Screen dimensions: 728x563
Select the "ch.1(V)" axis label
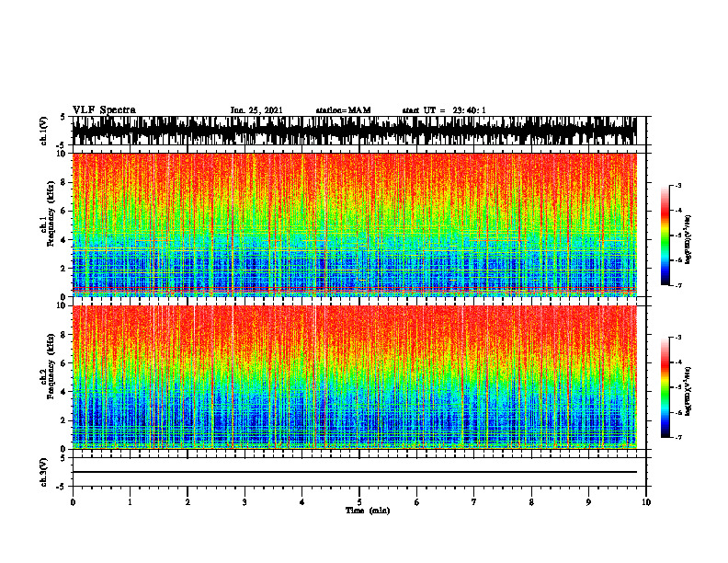(44, 131)
